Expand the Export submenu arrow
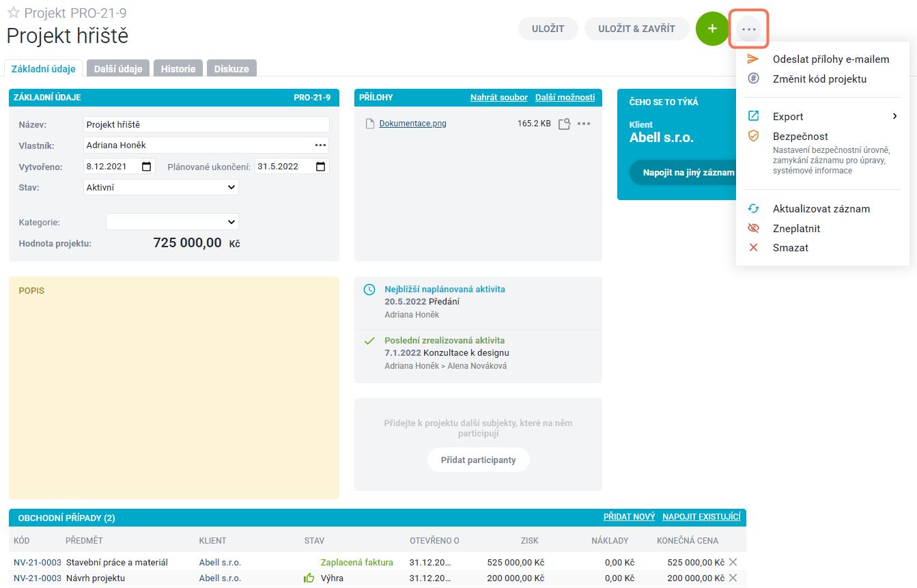The width and height of the screenshot is (917, 588). pyautogui.click(x=894, y=116)
